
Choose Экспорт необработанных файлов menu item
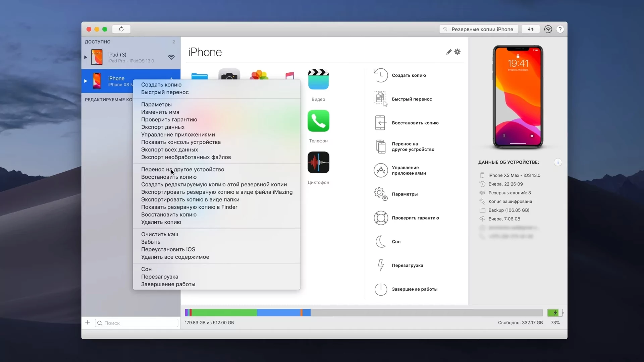click(217, 157)
